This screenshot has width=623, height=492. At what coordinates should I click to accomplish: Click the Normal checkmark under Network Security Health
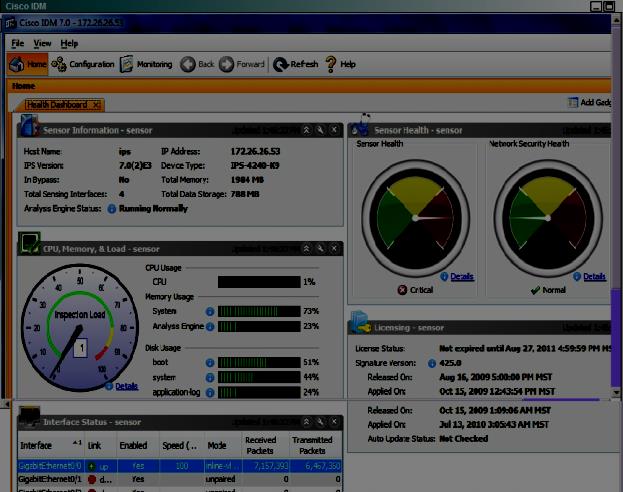(x=535, y=290)
